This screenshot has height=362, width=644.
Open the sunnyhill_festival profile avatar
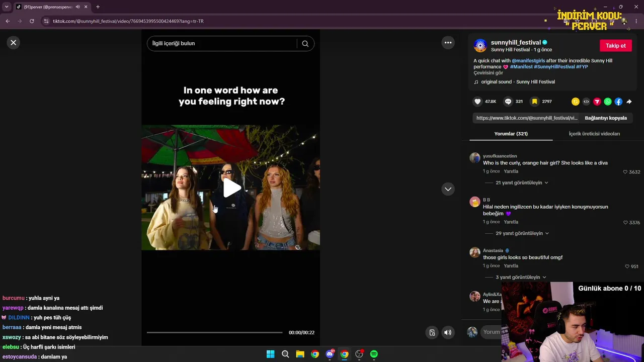480,46
